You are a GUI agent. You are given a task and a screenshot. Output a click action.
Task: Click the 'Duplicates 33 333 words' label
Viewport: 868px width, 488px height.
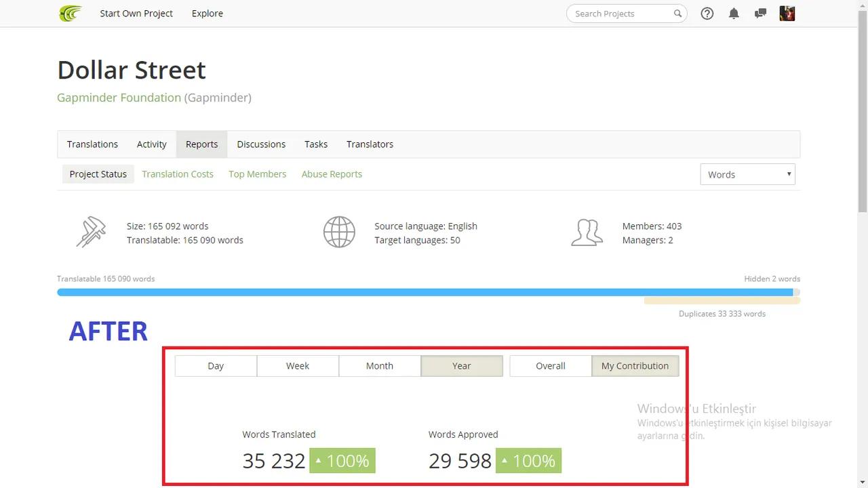point(722,314)
